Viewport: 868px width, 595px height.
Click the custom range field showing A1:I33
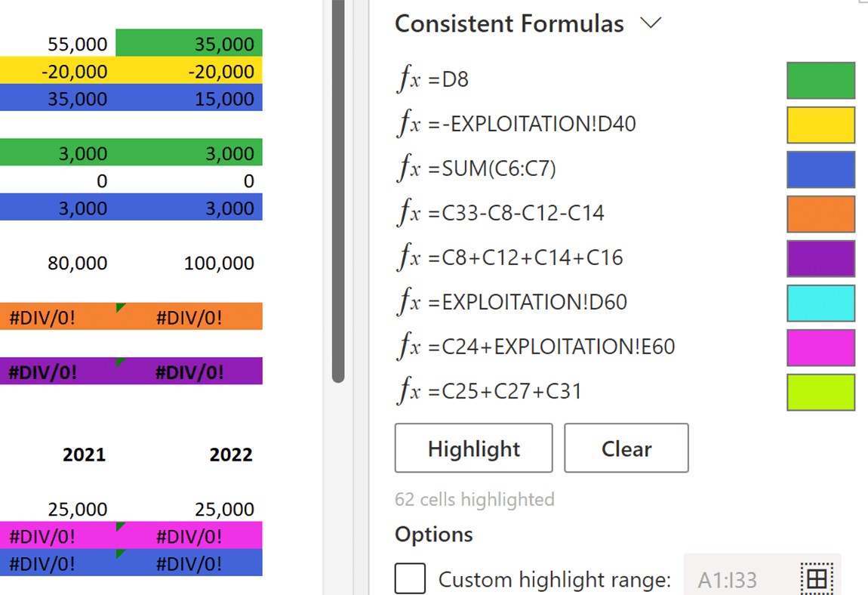738,579
